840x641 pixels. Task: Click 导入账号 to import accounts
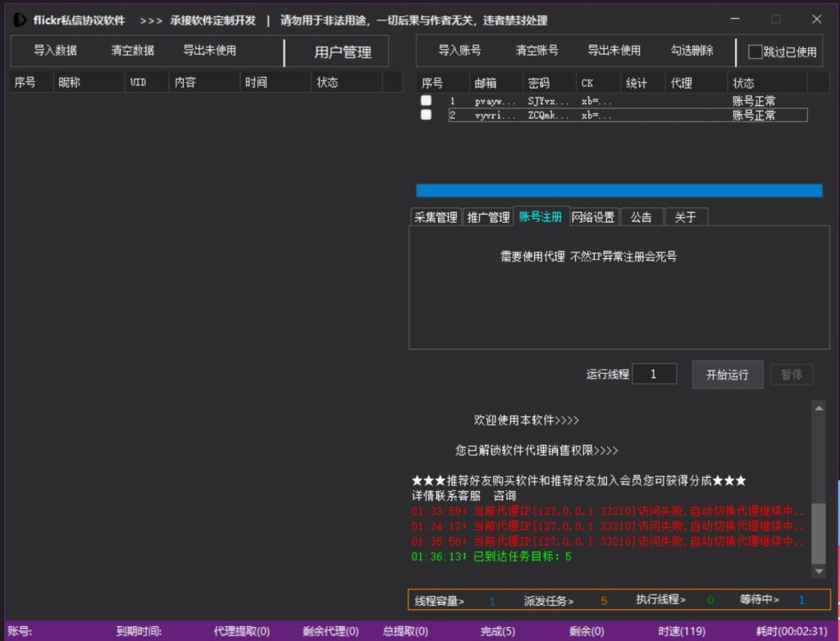coord(459,51)
